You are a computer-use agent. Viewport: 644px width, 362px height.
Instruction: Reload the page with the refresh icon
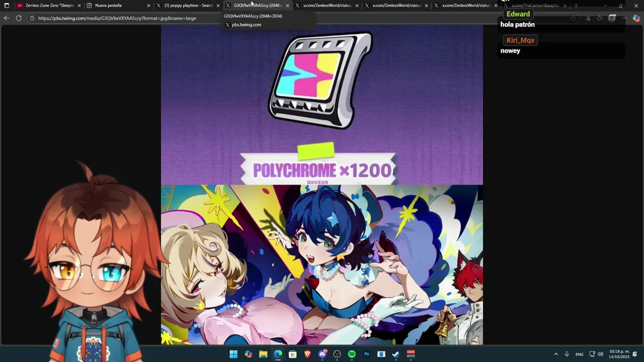pos(19,18)
